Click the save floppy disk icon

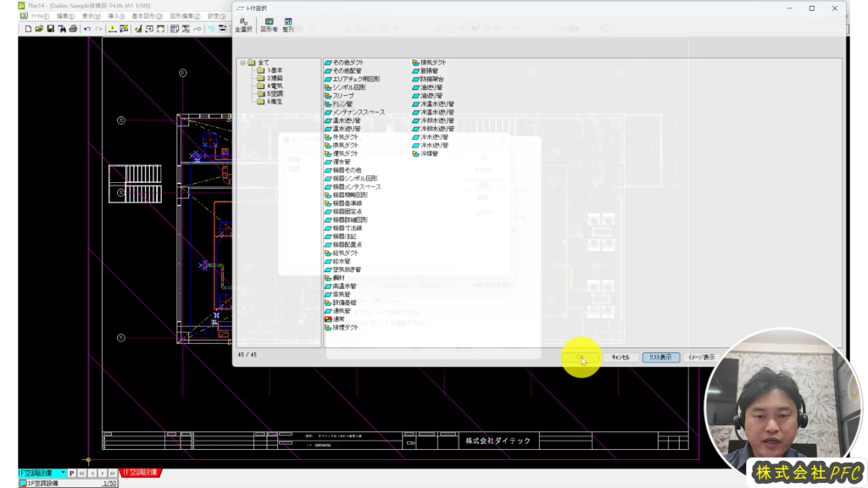[x=51, y=29]
